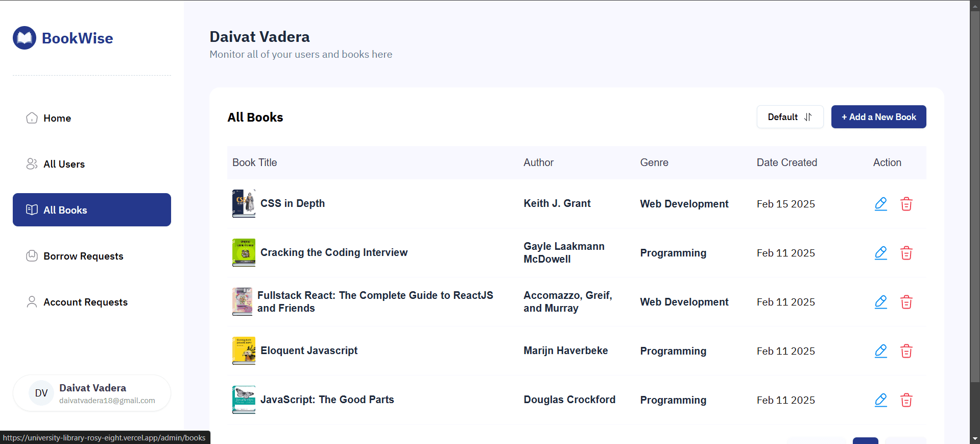Image resolution: width=980 pixels, height=444 pixels.
Task: Edit JavaScript: The Good Parts entry
Action: (880, 400)
